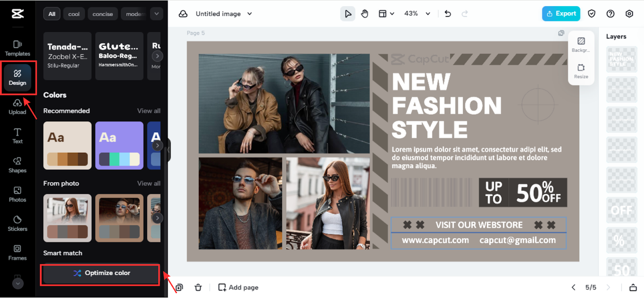Show more From photo palettes with the arrow
644x299 pixels.
coord(157,218)
